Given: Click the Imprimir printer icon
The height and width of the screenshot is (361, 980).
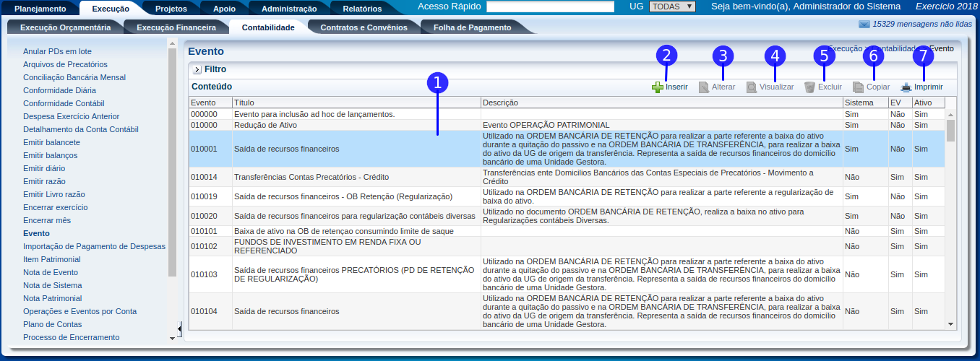Looking at the screenshot, I should click(906, 87).
